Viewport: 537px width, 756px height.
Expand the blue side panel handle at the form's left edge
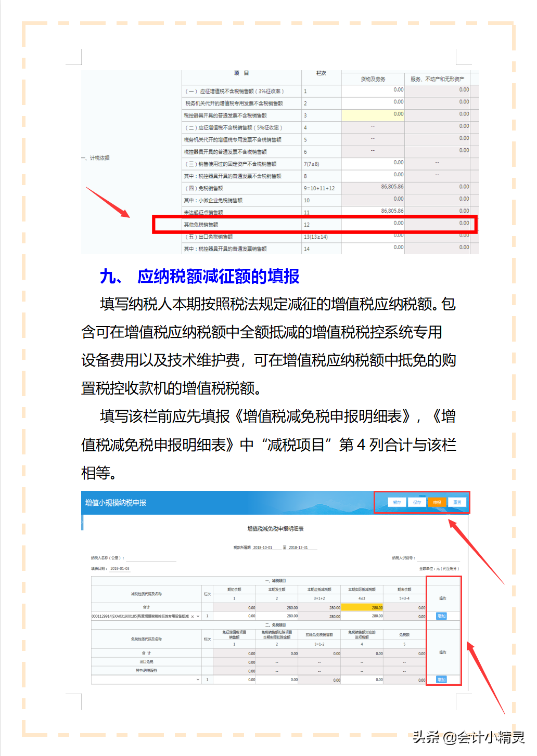pyautogui.click(x=82, y=523)
